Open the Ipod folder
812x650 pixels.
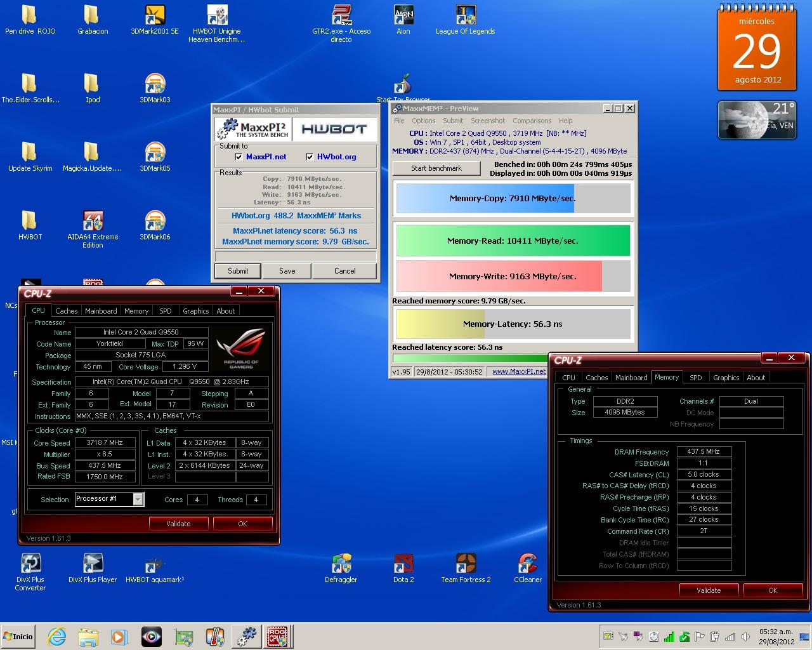(x=92, y=88)
